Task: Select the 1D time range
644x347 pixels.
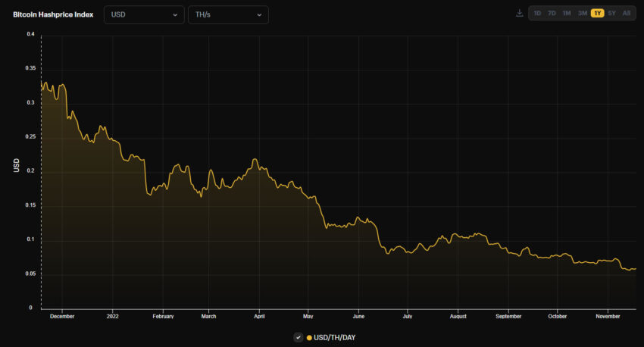Action: [x=537, y=13]
